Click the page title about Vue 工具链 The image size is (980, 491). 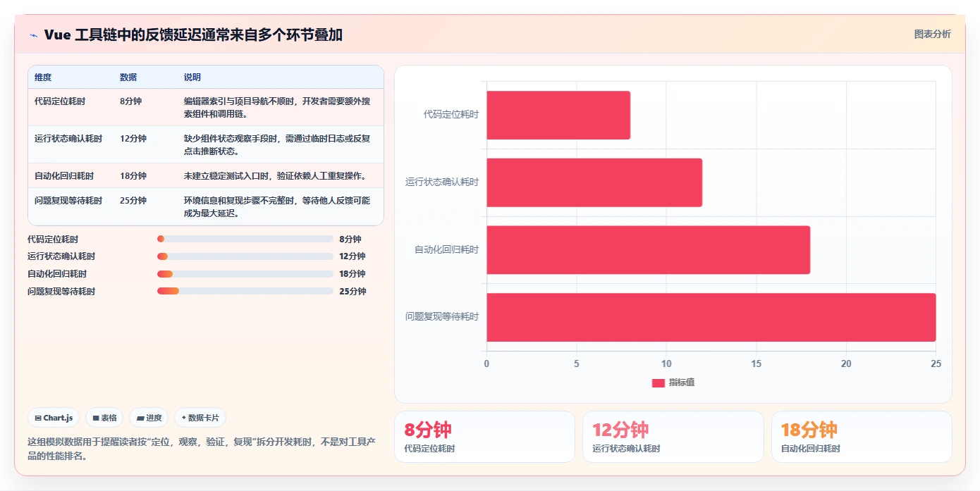point(193,35)
